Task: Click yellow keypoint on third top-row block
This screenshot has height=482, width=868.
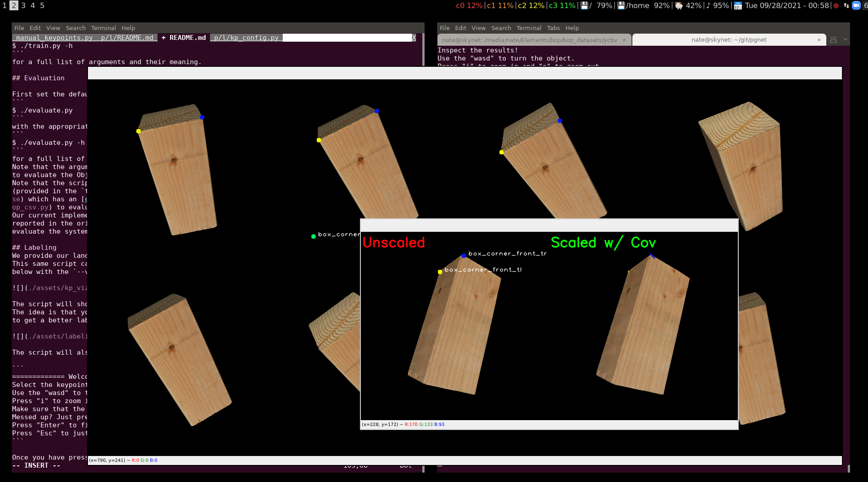Action: [x=502, y=152]
